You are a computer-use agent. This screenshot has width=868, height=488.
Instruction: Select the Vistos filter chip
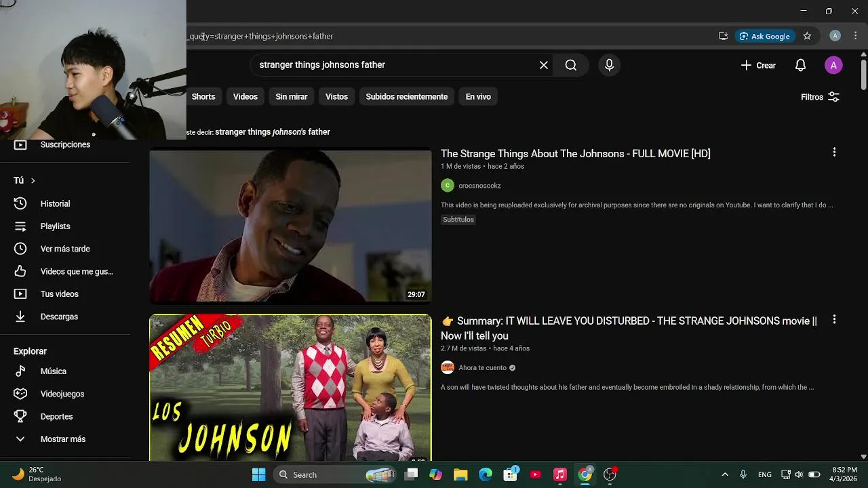click(x=336, y=97)
